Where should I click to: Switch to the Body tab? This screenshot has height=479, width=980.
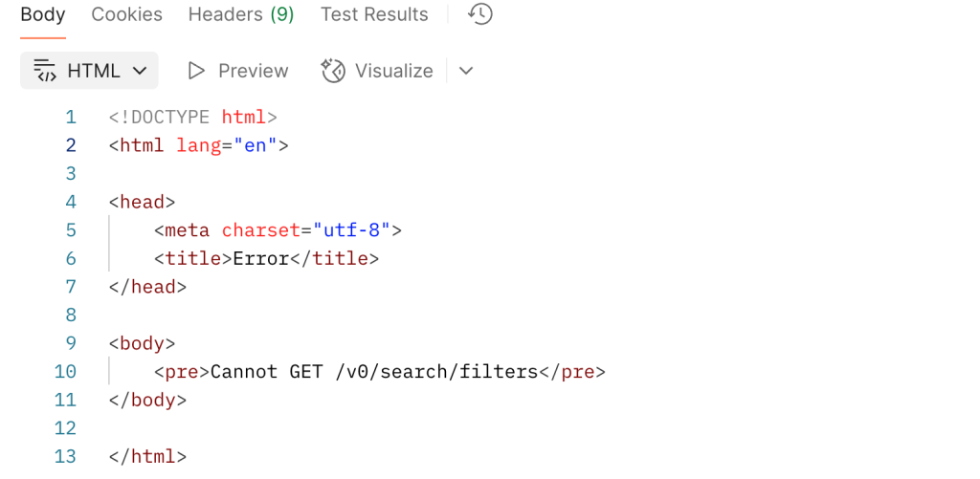[x=43, y=14]
